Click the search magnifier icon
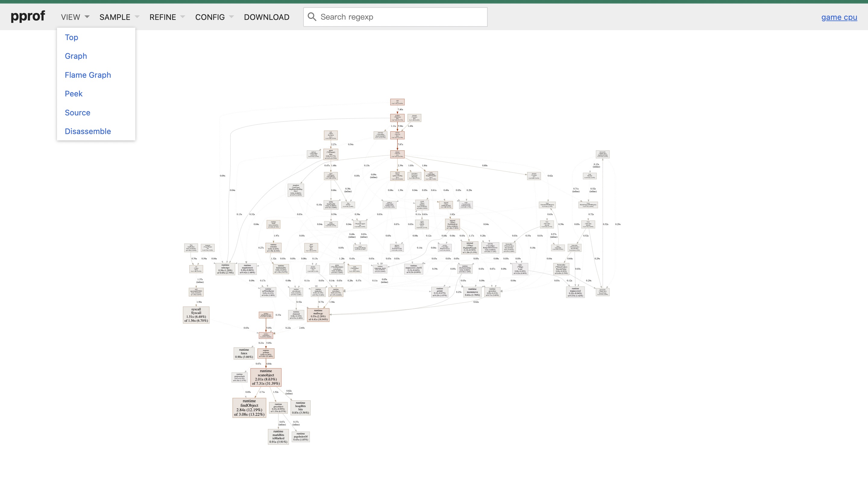868x479 pixels. coord(312,17)
